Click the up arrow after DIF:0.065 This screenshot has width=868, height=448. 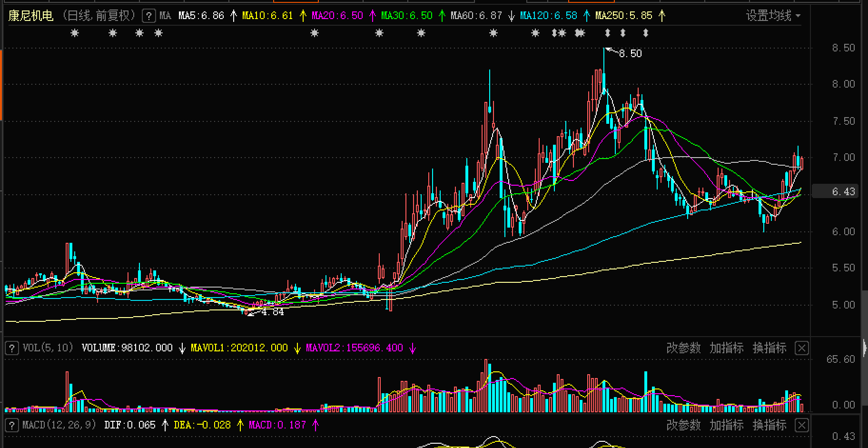tap(165, 425)
